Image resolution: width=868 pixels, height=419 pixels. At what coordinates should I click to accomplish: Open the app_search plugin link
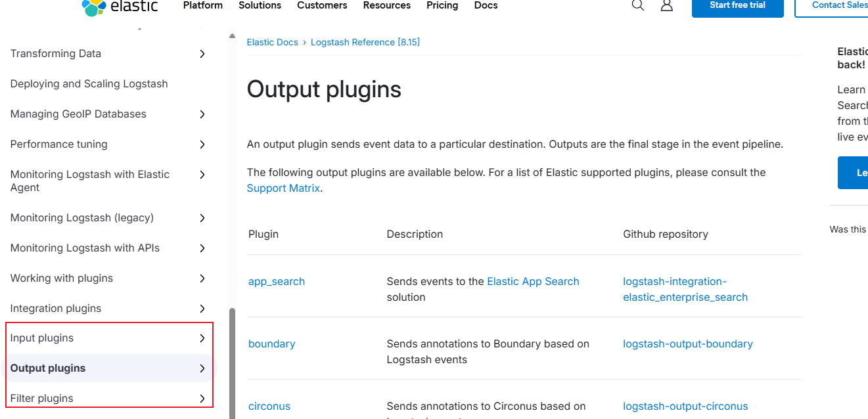point(277,281)
